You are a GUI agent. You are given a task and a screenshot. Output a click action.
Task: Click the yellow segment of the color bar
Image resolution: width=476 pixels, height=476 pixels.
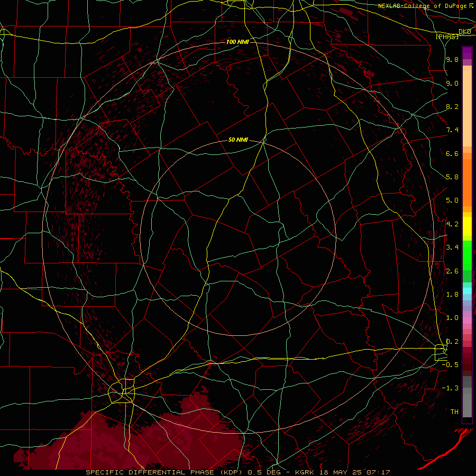467,226
